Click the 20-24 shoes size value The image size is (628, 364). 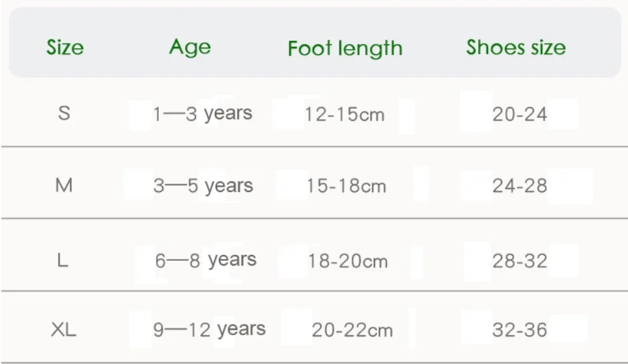tap(520, 114)
